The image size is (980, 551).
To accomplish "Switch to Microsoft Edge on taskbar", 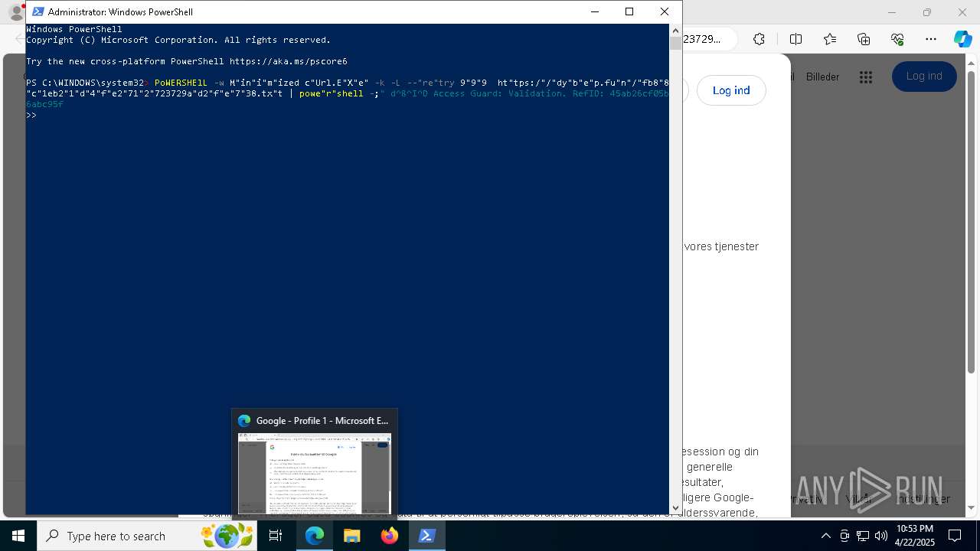I will 315,536.
